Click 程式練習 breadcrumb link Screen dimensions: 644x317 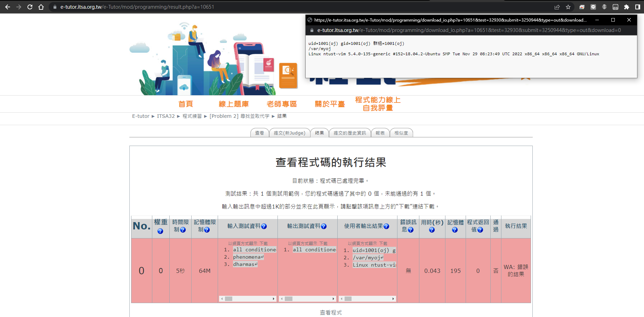[x=192, y=116]
